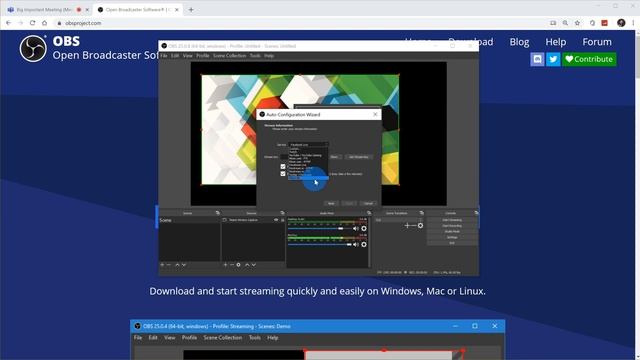The width and height of the screenshot is (640, 360).
Task: Reload the obsproject.com page
Action: pyautogui.click(x=32, y=23)
